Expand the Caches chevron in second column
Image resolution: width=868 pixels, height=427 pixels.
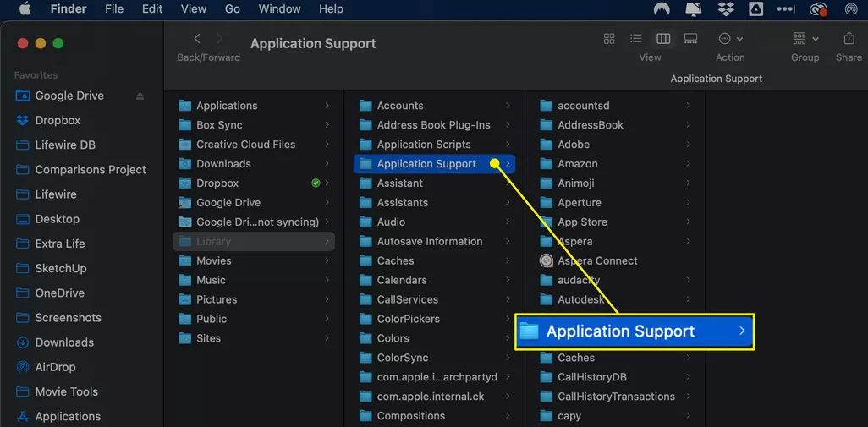(508, 260)
